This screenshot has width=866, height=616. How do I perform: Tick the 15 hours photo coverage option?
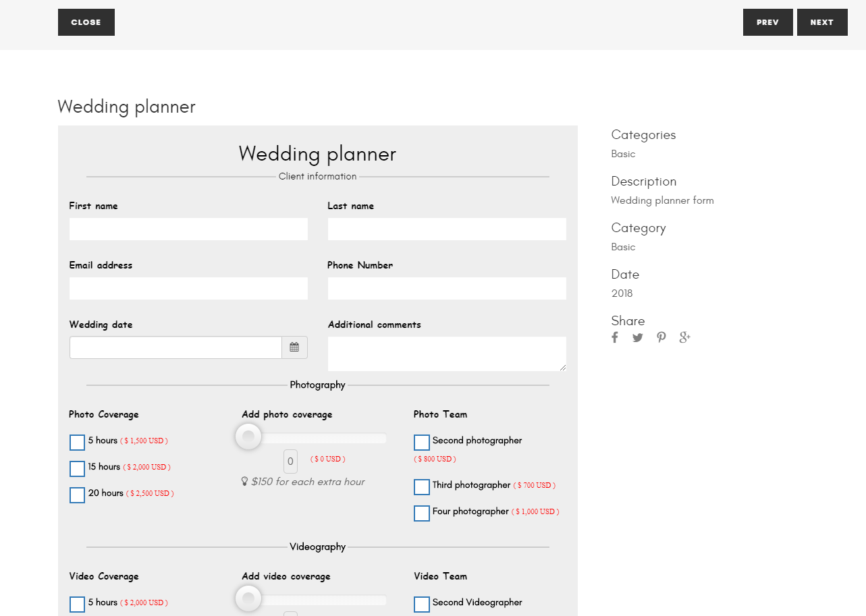78,469
